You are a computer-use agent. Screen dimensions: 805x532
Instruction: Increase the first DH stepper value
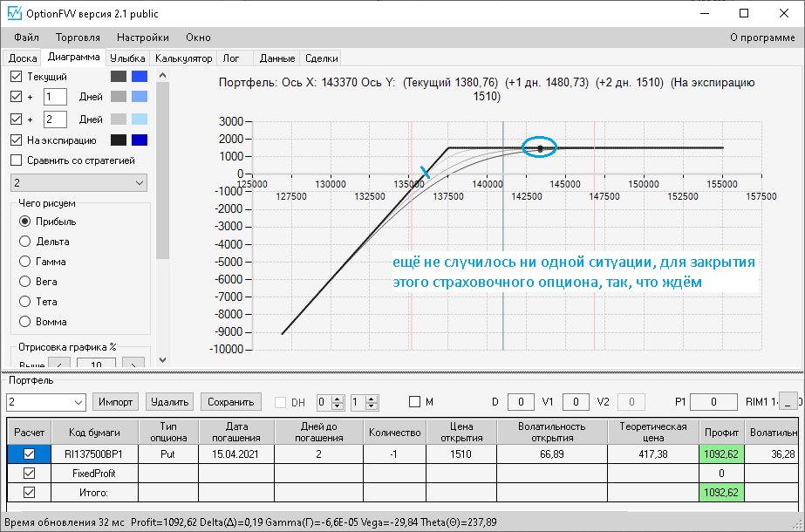(x=338, y=399)
